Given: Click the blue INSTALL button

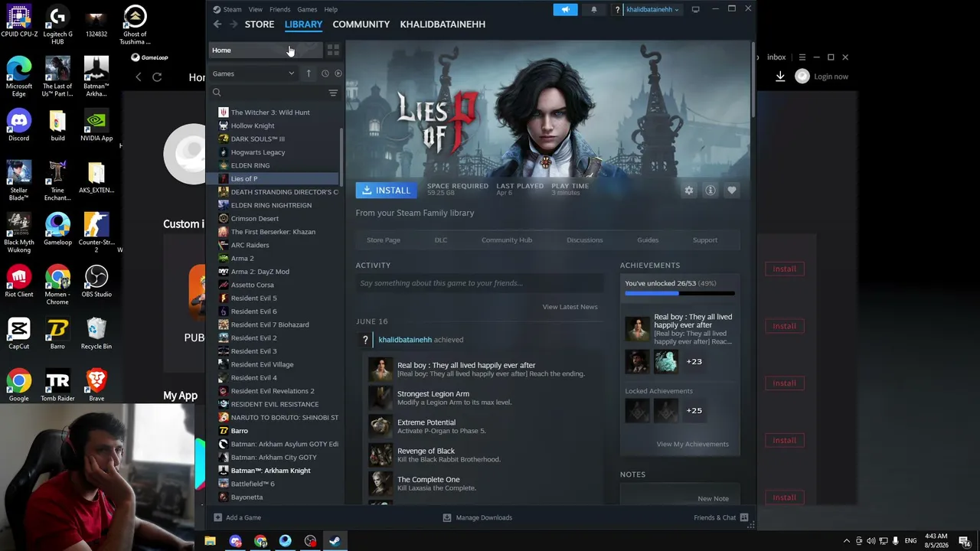Looking at the screenshot, I should (x=387, y=191).
